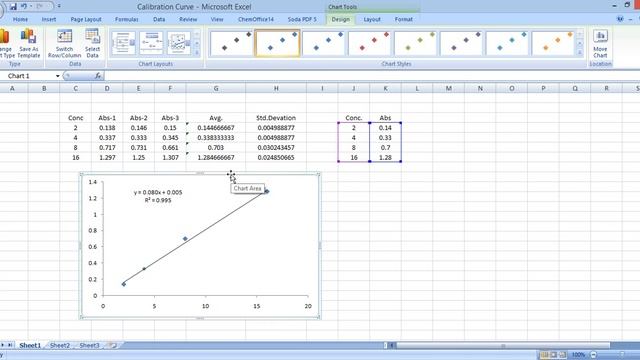Image resolution: width=640 pixels, height=360 pixels.
Task: Click Select Data icon
Action: tap(93, 44)
